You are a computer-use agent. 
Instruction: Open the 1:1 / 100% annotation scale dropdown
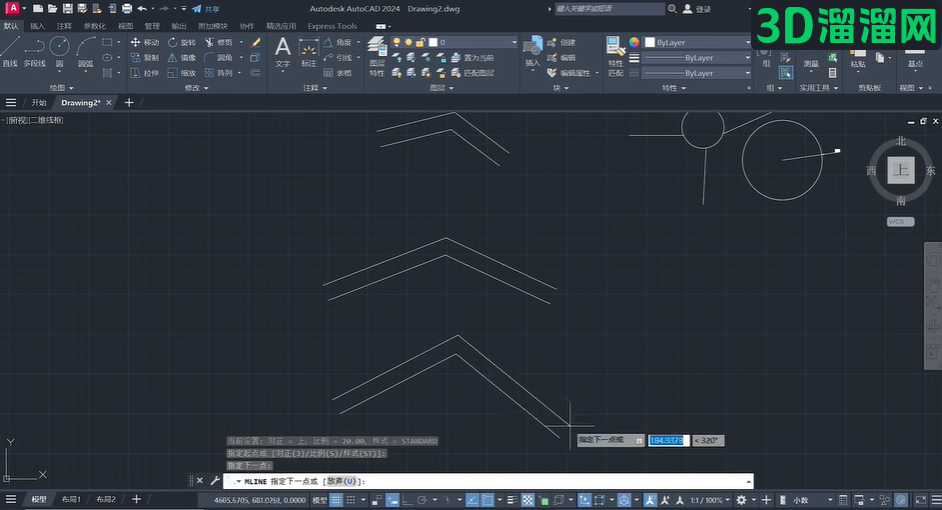coord(710,500)
